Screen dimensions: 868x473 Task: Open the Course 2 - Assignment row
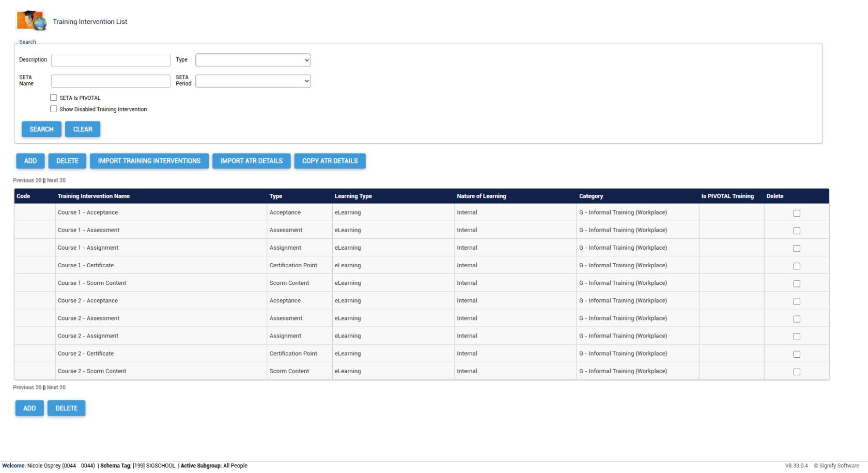click(x=422, y=335)
